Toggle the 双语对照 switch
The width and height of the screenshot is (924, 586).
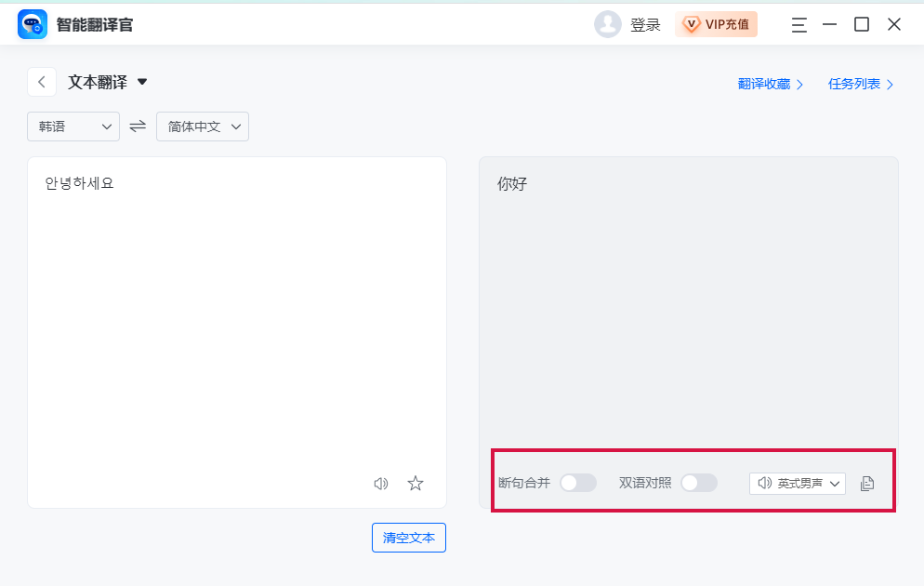pyautogui.click(x=699, y=483)
